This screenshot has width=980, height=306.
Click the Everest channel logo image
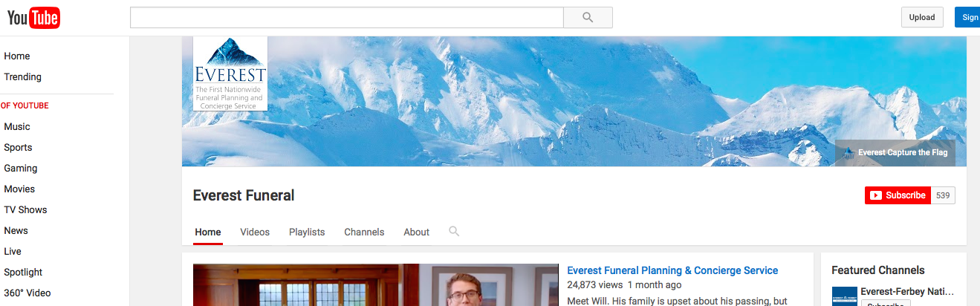point(230,74)
